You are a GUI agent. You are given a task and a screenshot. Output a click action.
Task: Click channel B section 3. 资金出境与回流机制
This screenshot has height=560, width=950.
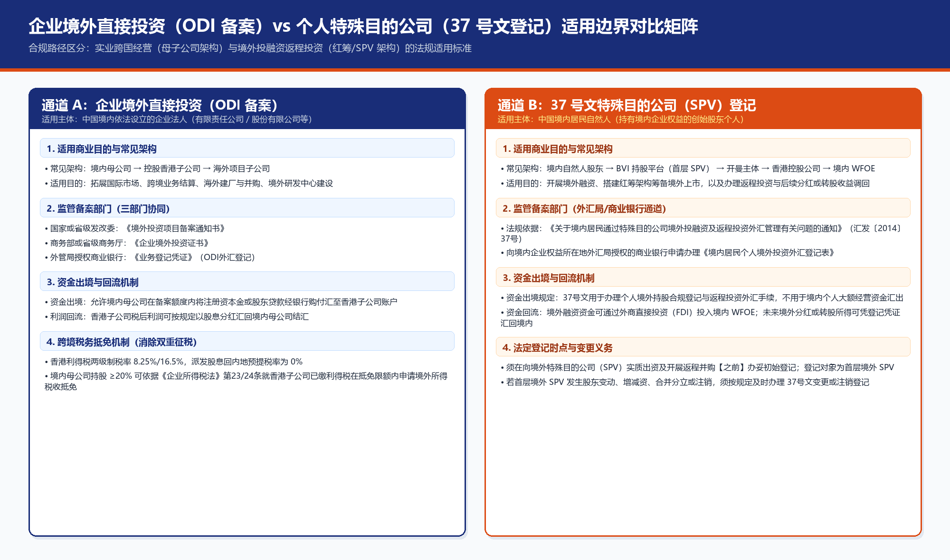click(703, 277)
